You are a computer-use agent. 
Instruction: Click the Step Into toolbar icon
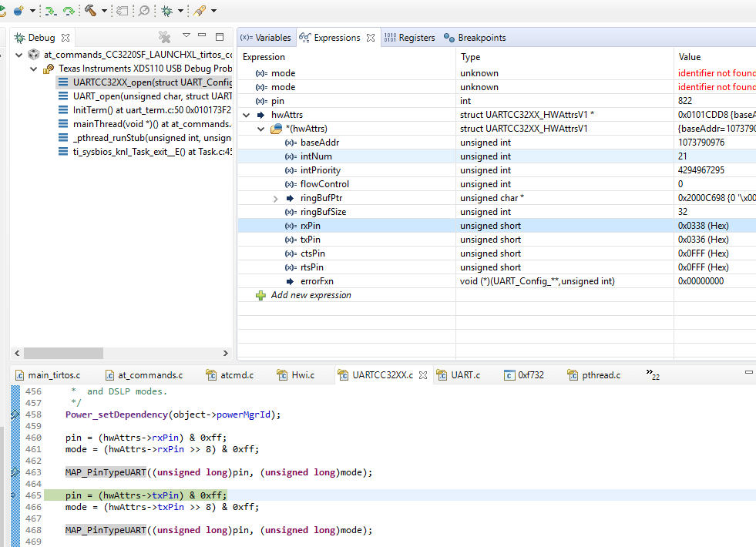pyautogui.click(x=51, y=11)
